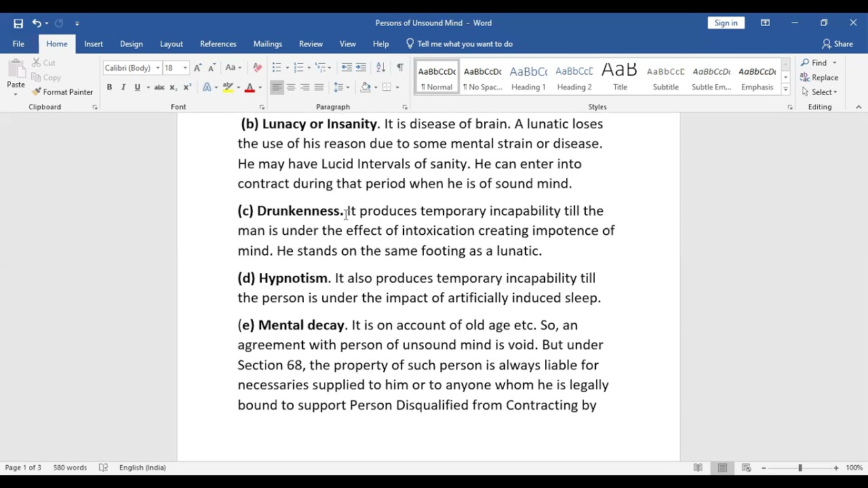Open the font size dropdown
This screenshot has height=488, width=868.
(x=185, y=68)
